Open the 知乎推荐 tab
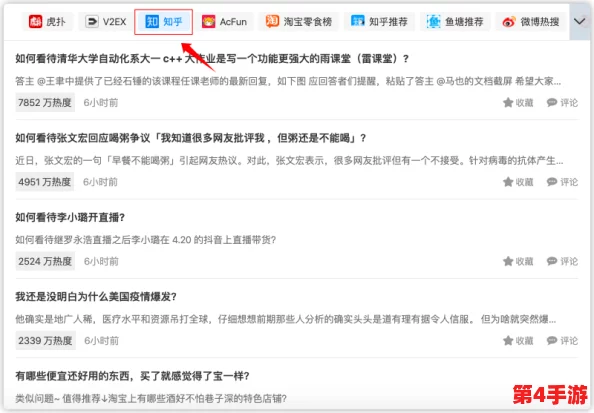The height and width of the screenshot is (413, 594). point(379,22)
